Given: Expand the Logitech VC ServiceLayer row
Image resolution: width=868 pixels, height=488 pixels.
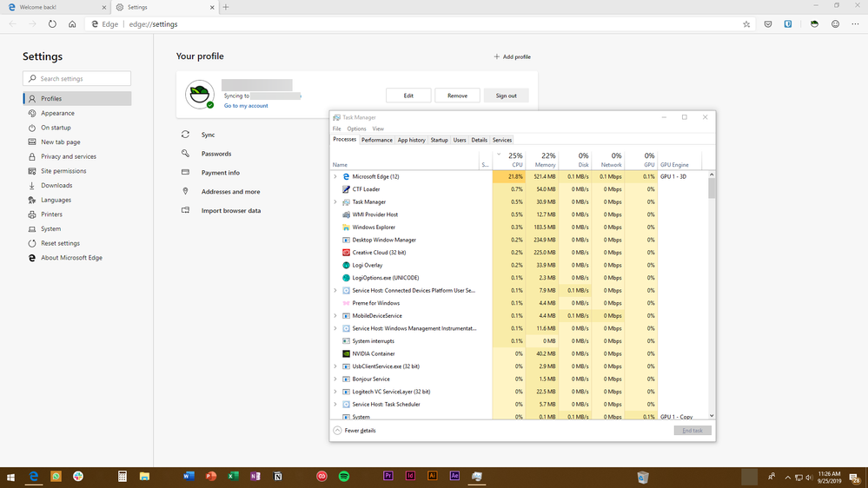Looking at the screenshot, I should click(335, 392).
